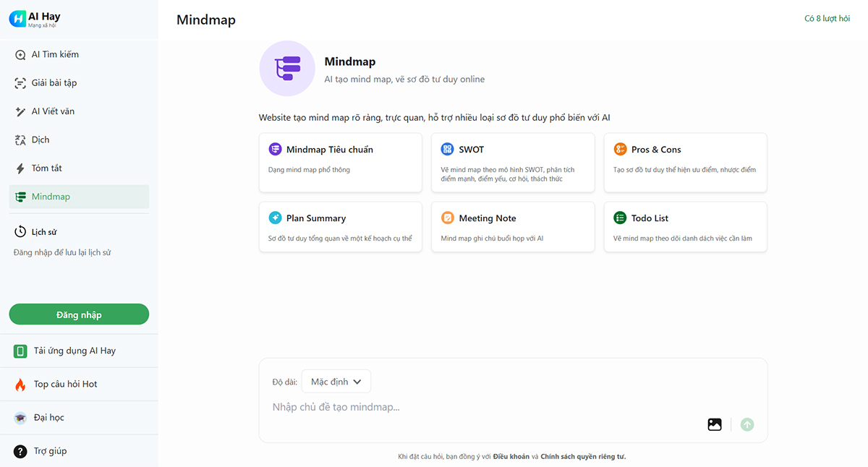Click the Tóm tắt lightning icon

20,168
